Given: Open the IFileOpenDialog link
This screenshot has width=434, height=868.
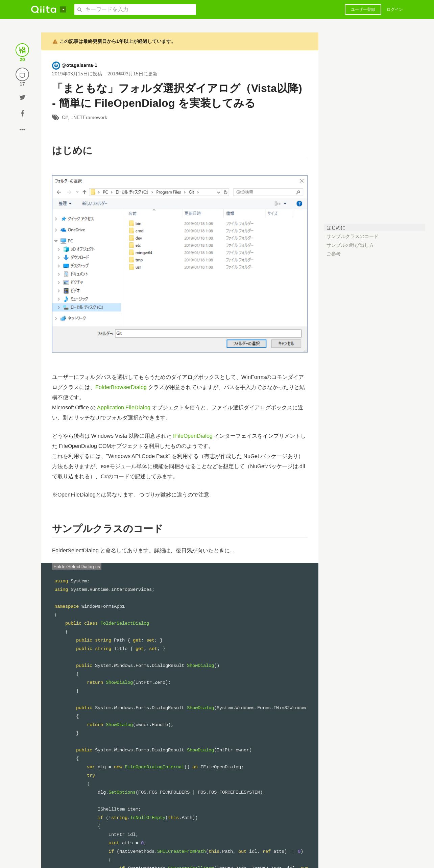Looking at the screenshot, I should 193,436.
